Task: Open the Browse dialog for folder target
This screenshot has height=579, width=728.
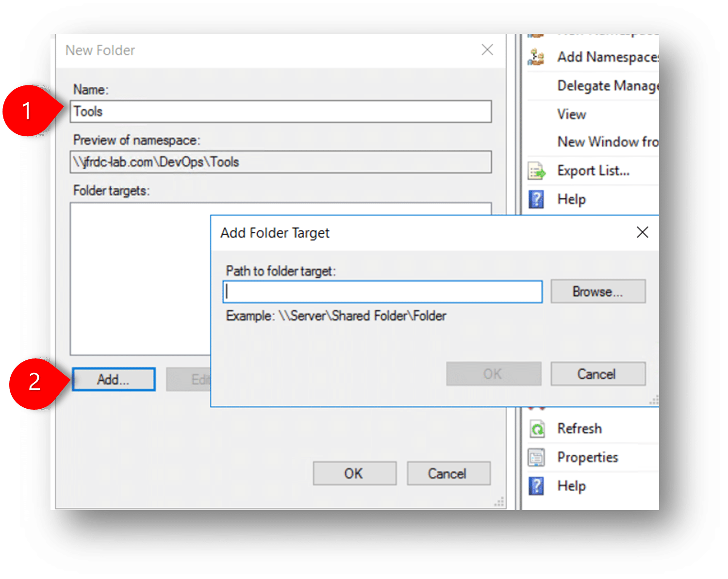Action: (598, 291)
